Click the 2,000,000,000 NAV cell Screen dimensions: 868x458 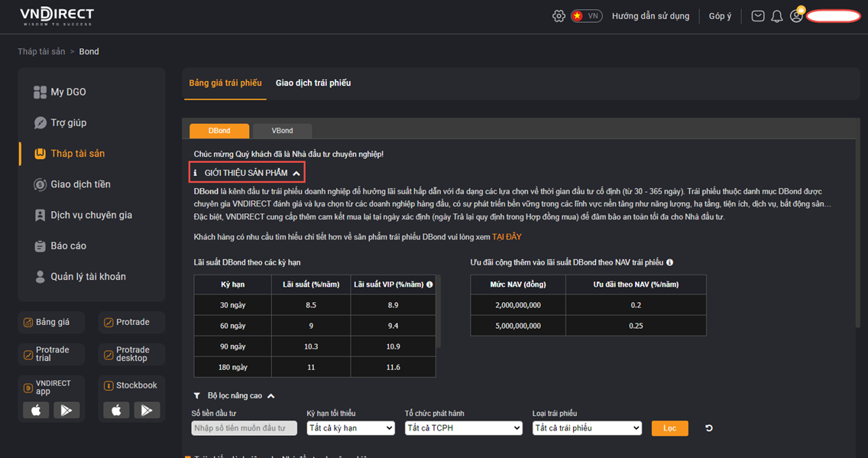518,305
